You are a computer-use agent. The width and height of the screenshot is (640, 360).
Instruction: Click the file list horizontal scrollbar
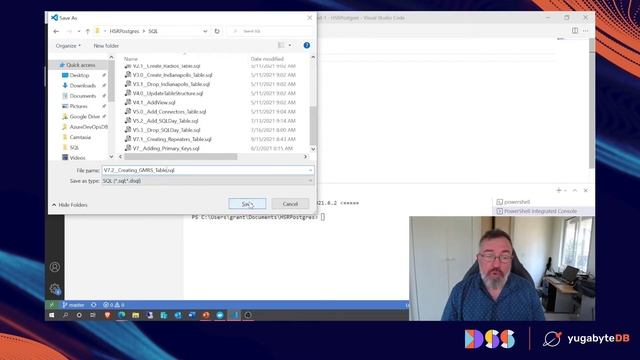point(180,157)
